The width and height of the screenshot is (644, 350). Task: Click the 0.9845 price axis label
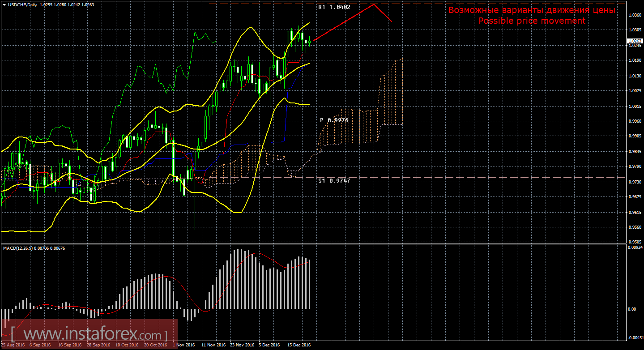click(635, 151)
